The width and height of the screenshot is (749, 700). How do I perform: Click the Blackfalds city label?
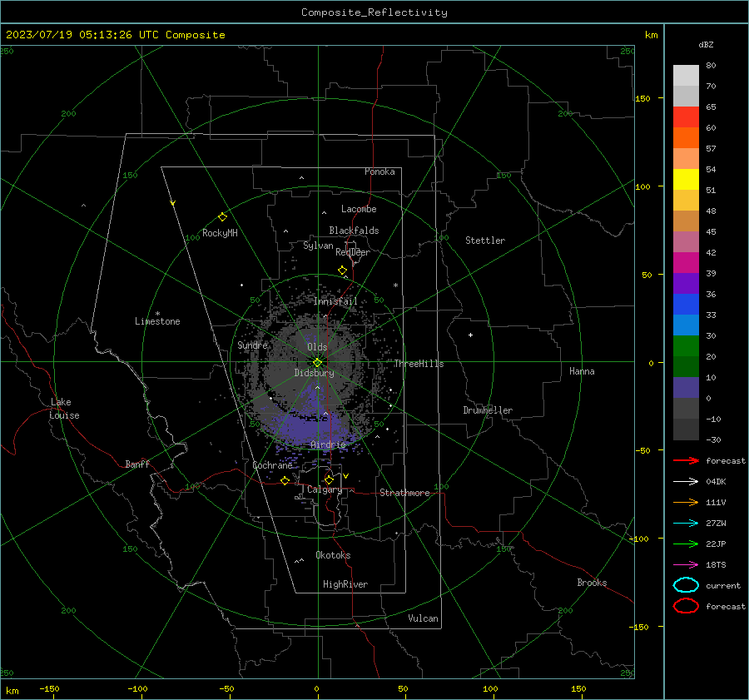click(354, 231)
